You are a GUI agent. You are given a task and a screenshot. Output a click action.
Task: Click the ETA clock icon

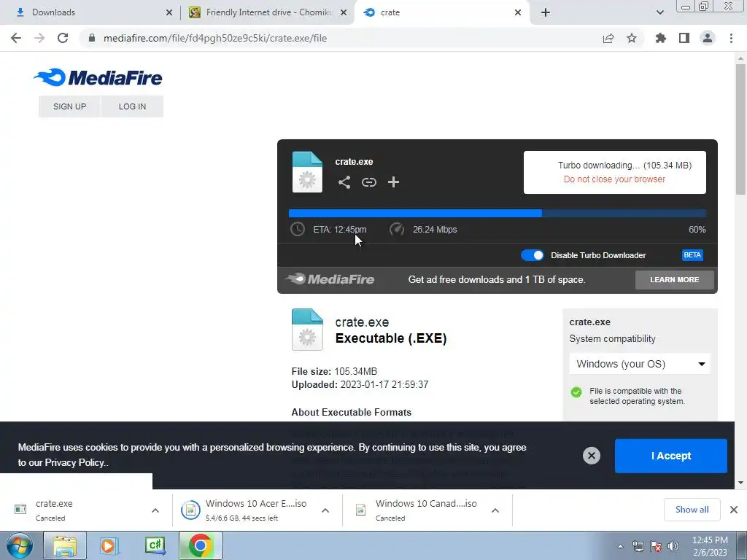point(298,229)
